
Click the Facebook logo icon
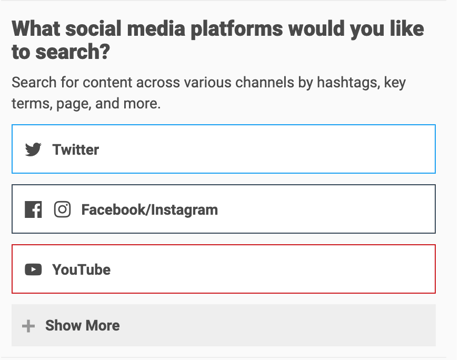(x=33, y=210)
